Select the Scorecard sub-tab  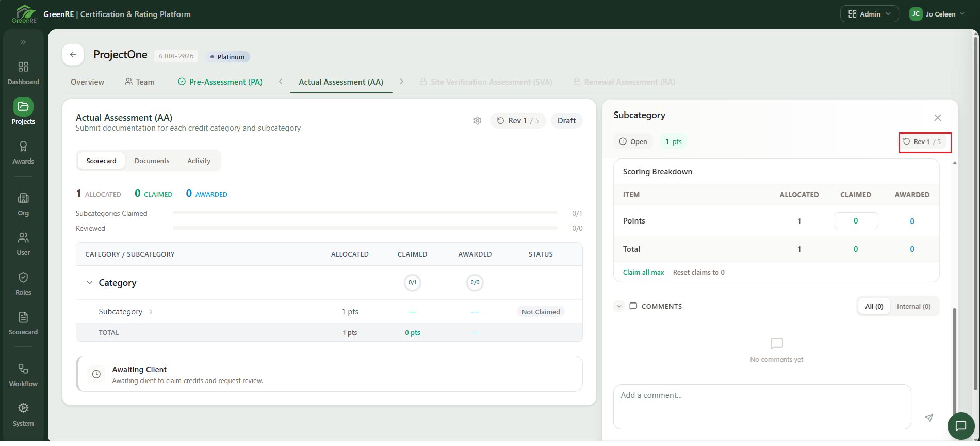point(101,161)
